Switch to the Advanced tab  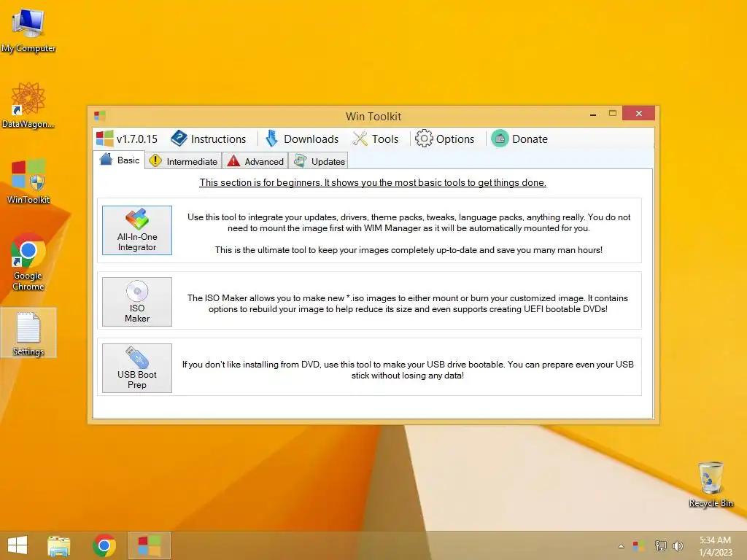click(255, 161)
